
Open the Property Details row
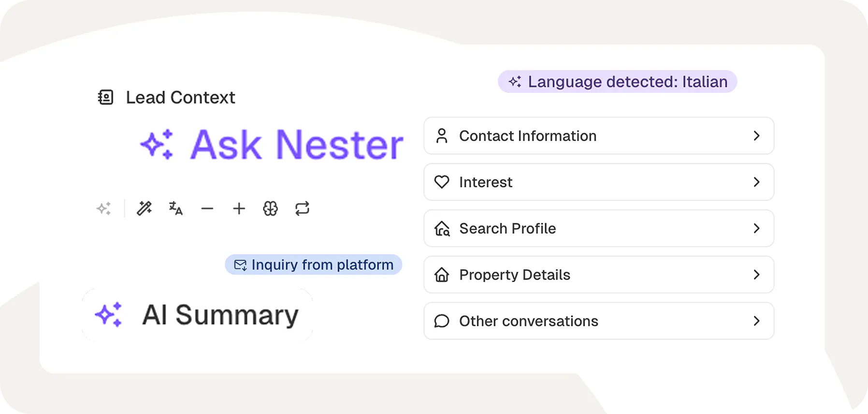click(598, 275)
